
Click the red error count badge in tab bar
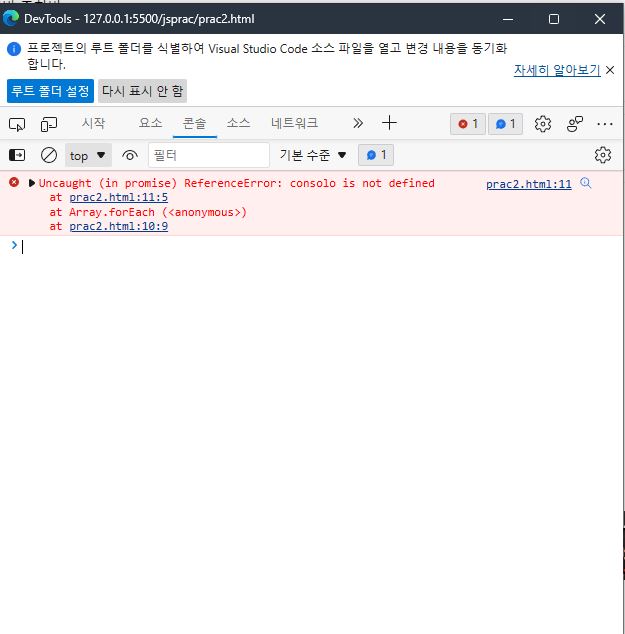[468, 124]
